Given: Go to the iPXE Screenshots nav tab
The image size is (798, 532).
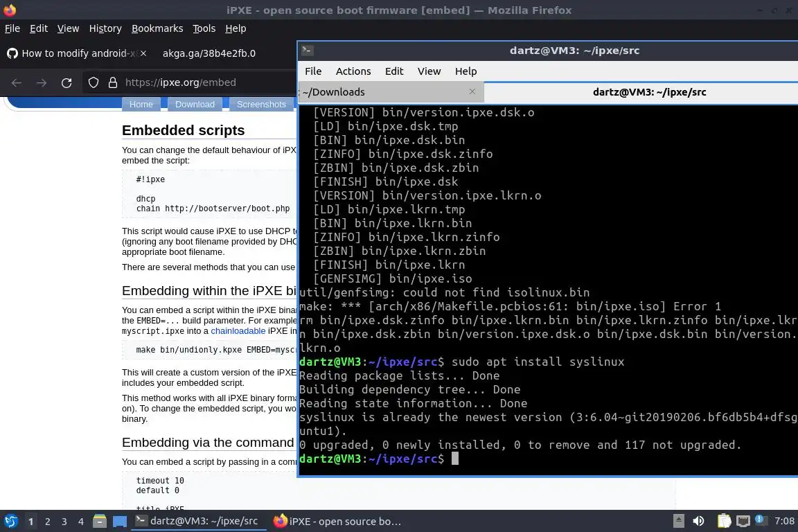Looking at the screenshot, I should point(262,105).
